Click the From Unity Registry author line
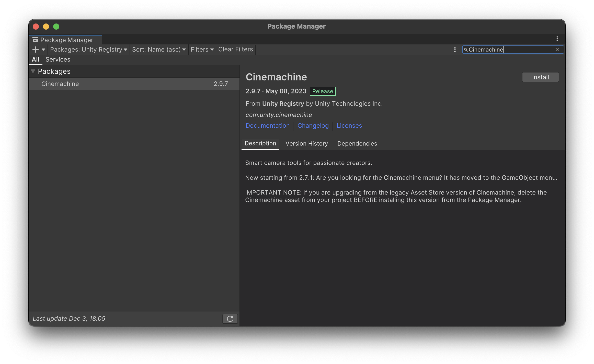Viewport: 594px width, 364px height. (314, 104)
